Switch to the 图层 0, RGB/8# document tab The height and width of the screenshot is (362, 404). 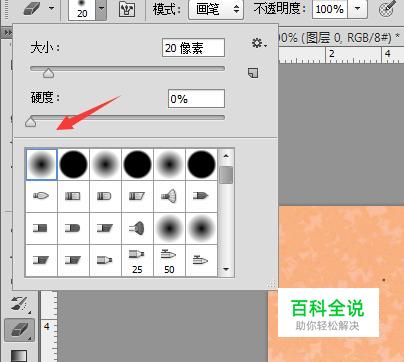[339, 38]
